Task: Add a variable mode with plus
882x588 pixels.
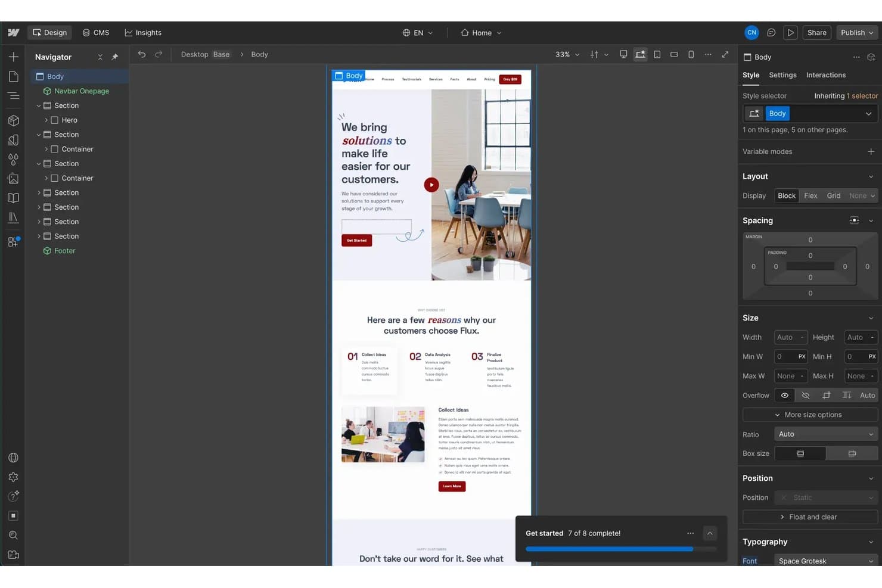Action: point(871,152)
